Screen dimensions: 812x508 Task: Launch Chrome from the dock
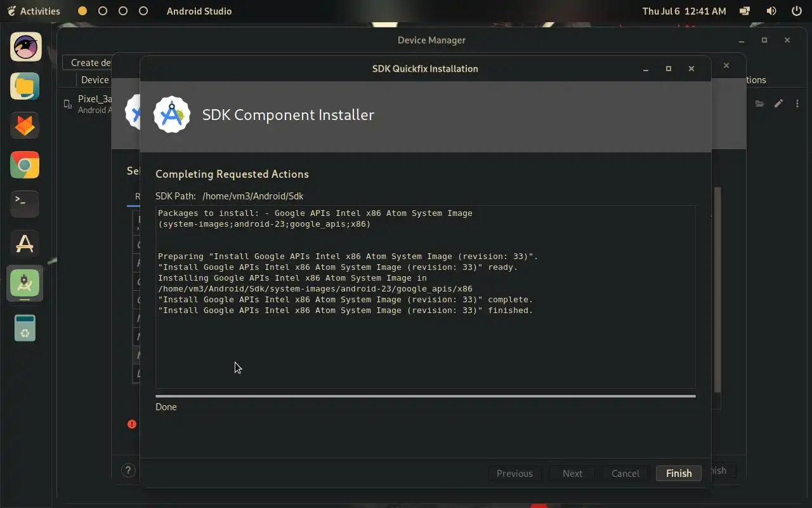[x=25, y=165]
